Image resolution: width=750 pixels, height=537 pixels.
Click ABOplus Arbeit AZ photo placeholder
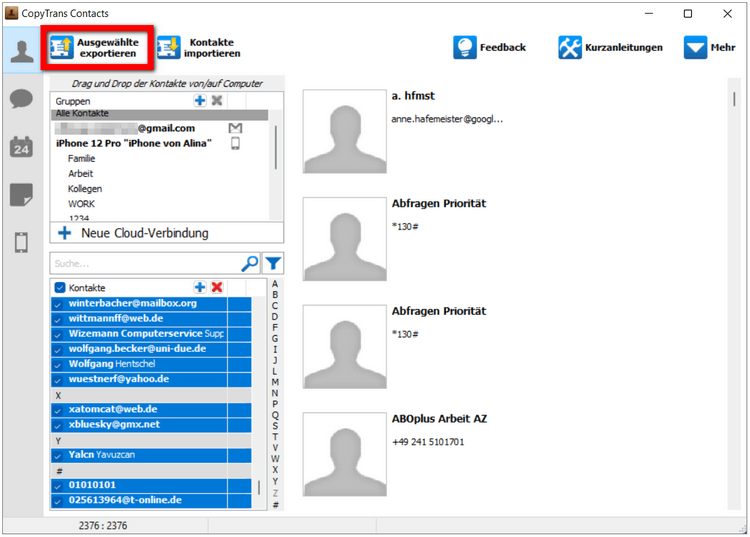344,454
